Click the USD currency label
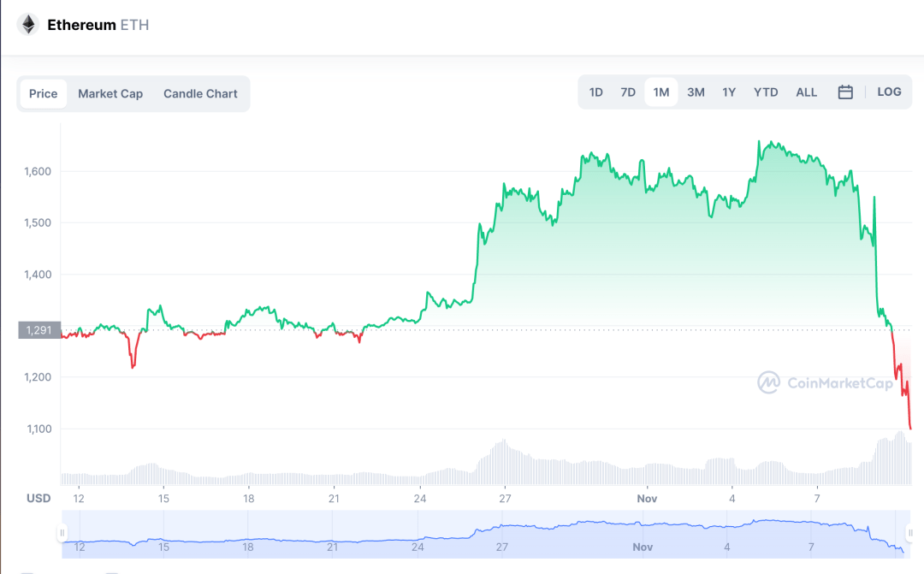This screenshot has width=924, height=574. click(38, 498)
